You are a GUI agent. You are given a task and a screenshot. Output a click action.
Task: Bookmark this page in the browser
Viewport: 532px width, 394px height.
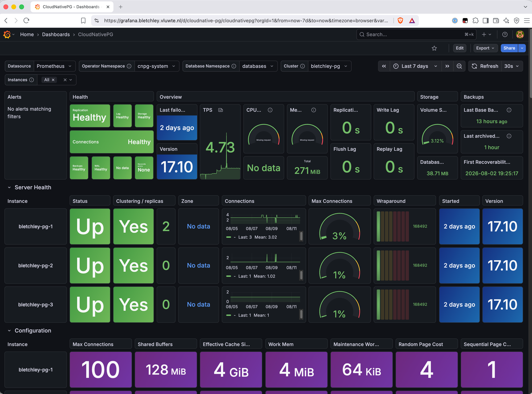[83, 20]
